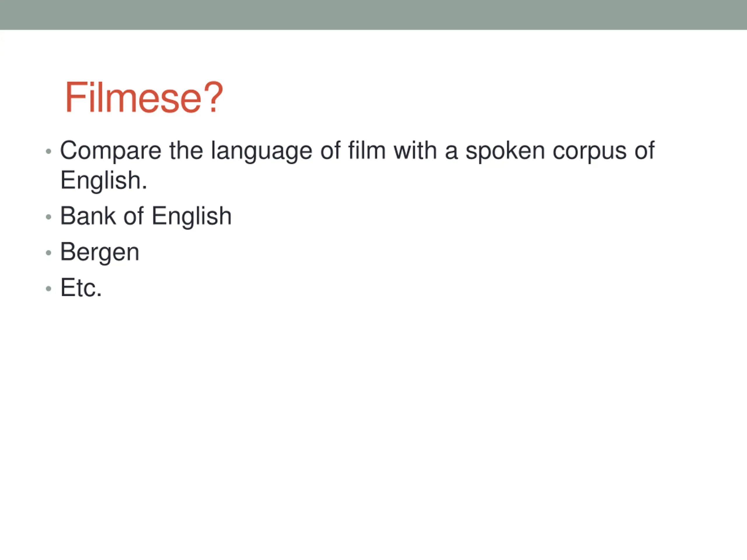Select the 'Bank of English' bullet text
This screenshot has width=747, height=560.
[146, 216]
